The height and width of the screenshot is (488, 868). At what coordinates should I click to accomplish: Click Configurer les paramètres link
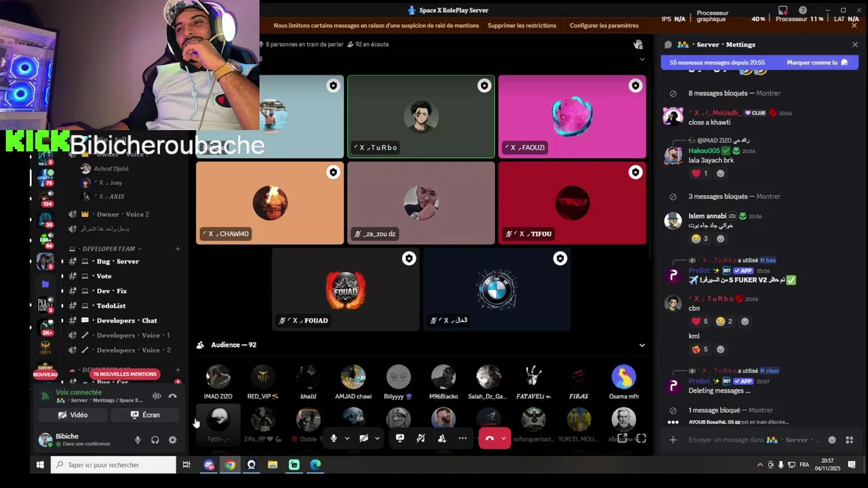604,26
